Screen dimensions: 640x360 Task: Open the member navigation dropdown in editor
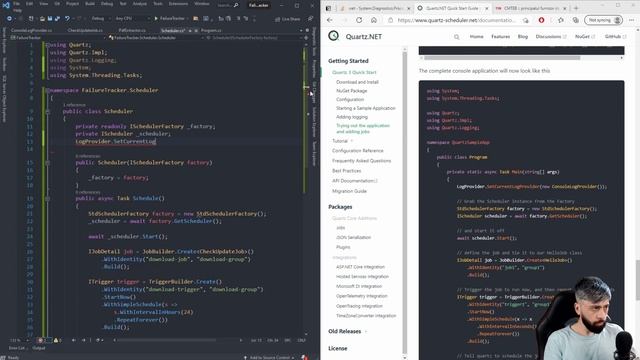click(x=254, y=38)
